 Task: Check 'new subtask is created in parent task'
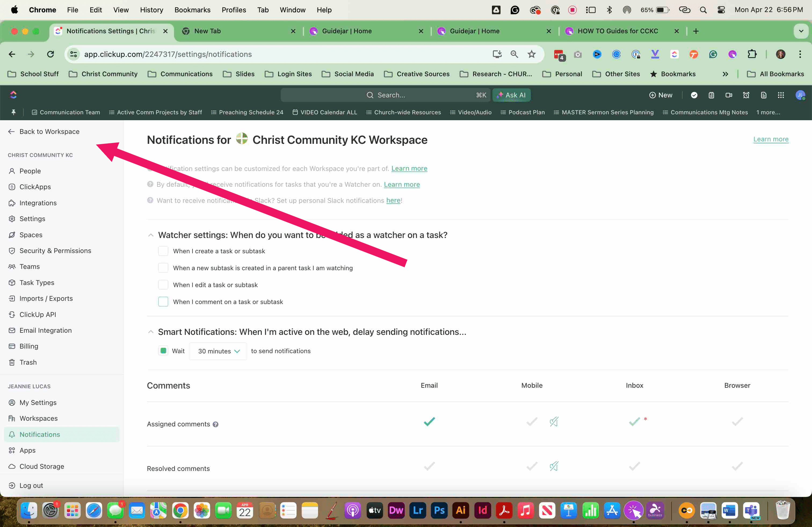coord(163,268)
